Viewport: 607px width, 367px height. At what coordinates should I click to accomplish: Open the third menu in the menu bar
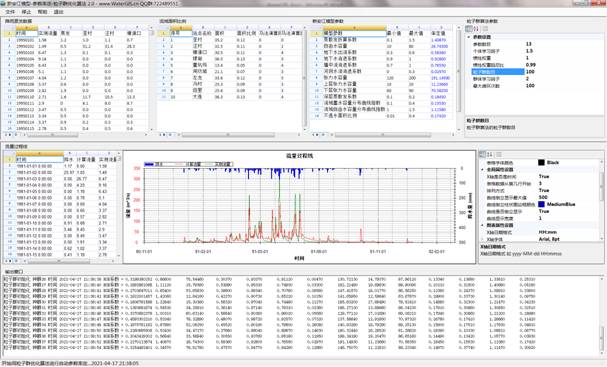[x=42, y=12]
